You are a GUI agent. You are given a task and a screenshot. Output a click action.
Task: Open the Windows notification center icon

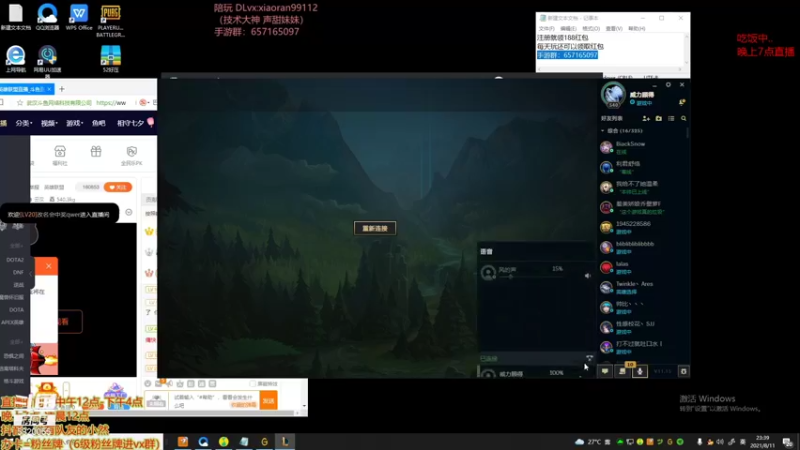(x=787, y=442)
